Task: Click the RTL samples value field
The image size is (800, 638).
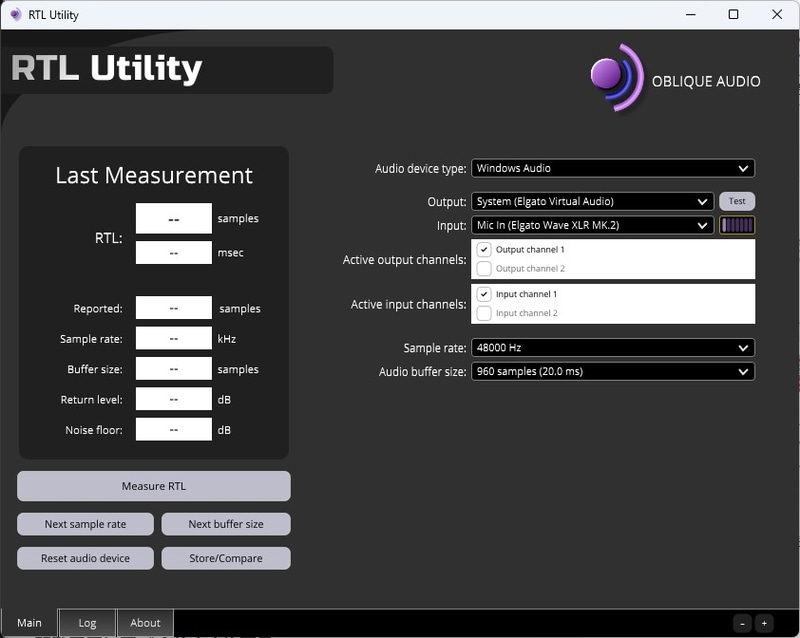Action: pos(173,218)
